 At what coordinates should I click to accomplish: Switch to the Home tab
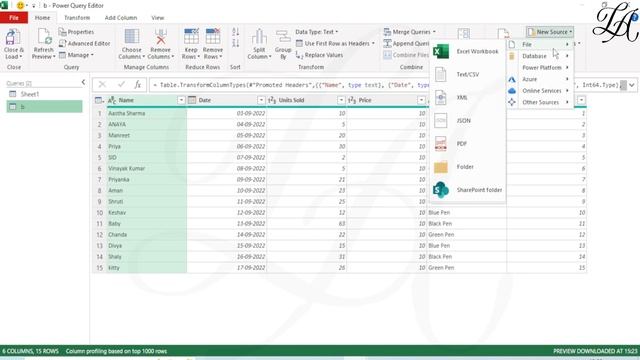tap(42, 18)
